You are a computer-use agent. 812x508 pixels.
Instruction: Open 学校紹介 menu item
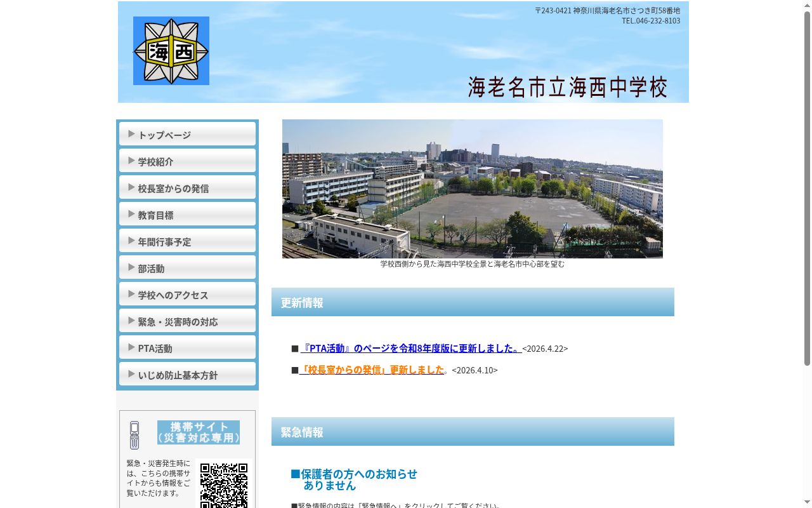[187, 161]
